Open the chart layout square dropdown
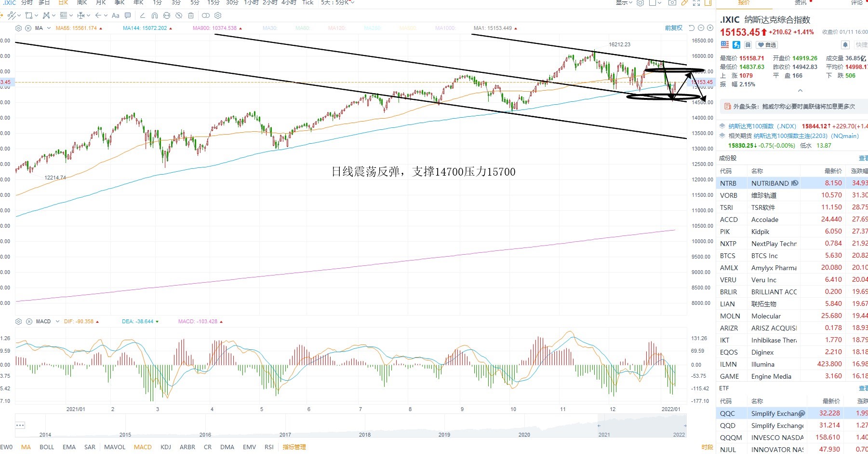 [655, 3]
